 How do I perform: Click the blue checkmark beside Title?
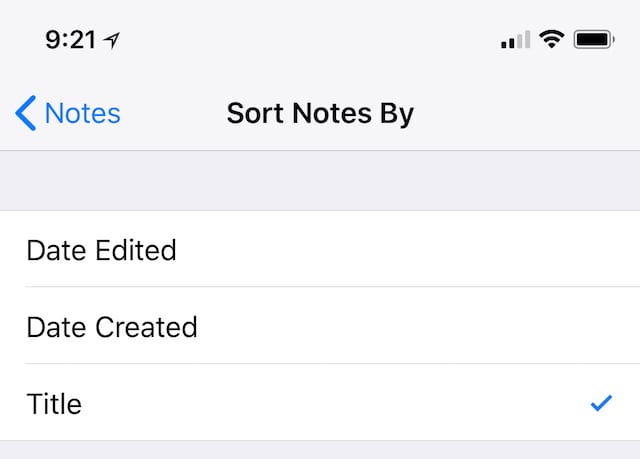tap(601, 403)
